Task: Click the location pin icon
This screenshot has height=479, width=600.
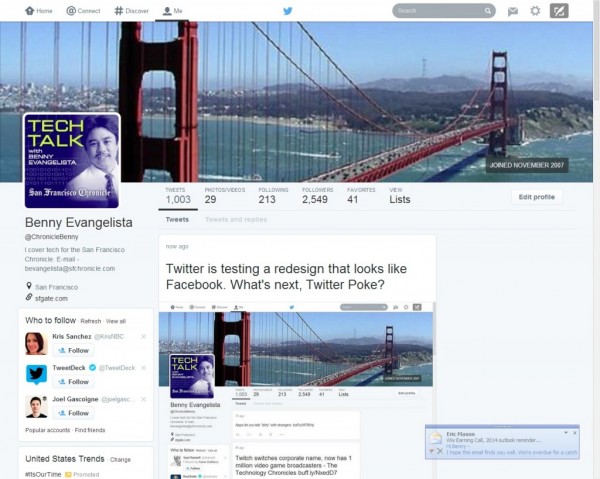Action: [29, 286]
